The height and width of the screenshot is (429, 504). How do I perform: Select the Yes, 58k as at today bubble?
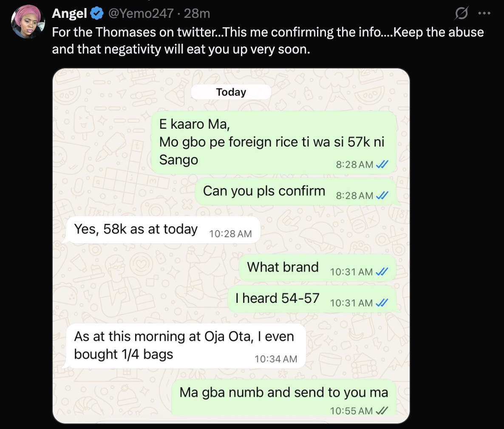163,230
